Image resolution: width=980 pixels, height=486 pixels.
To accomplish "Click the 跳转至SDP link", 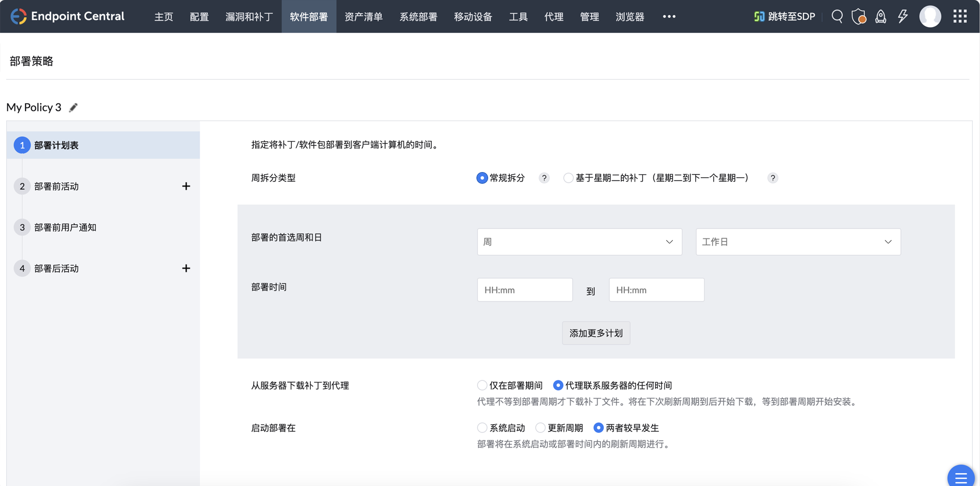I will (785, 17).
